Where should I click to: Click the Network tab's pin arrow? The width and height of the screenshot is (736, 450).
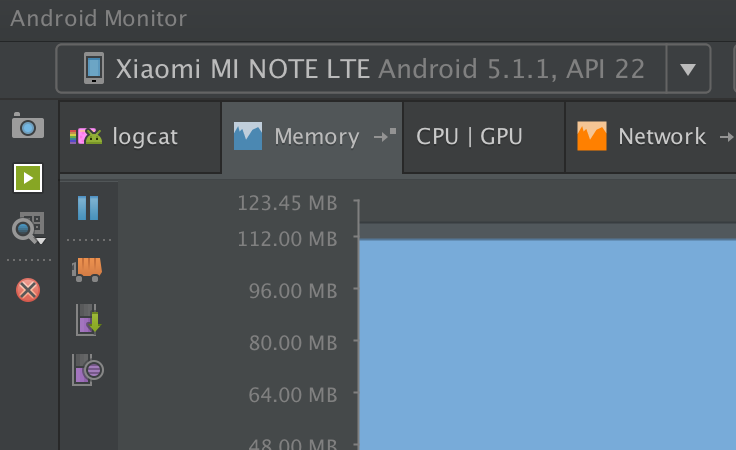coord(727,137)
